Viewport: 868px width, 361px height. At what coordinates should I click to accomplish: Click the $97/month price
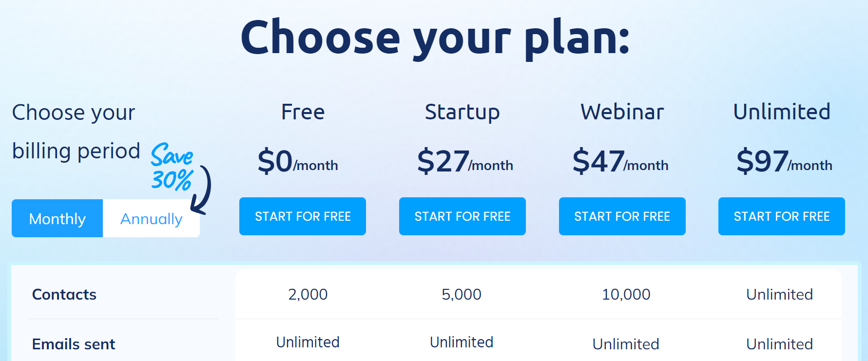784,161
